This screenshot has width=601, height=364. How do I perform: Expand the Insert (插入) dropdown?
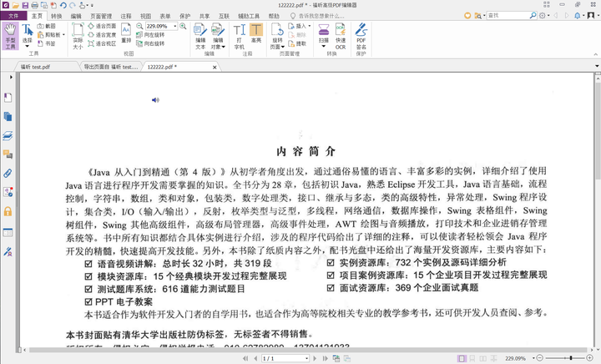[310, 26]
